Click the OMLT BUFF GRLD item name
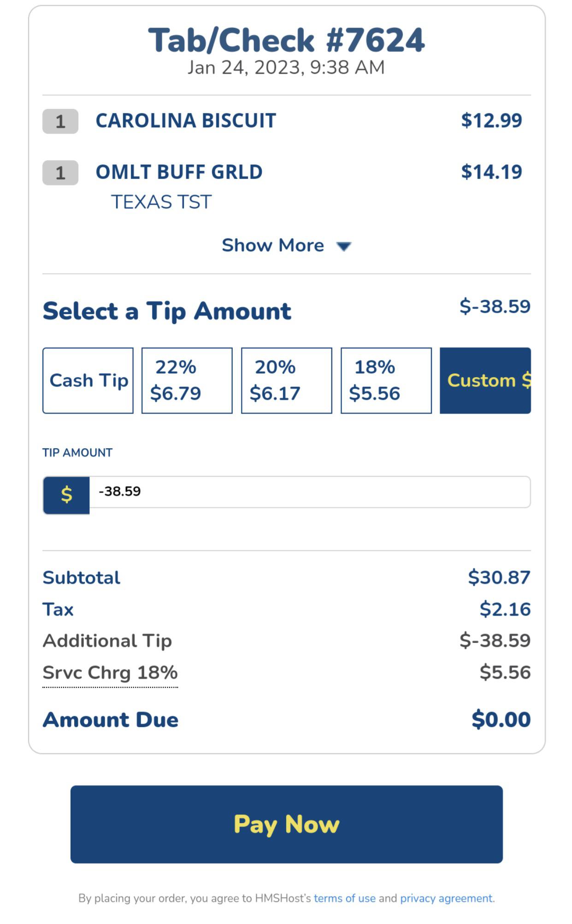This screenshot has height=924, width=572. (179, 172)
